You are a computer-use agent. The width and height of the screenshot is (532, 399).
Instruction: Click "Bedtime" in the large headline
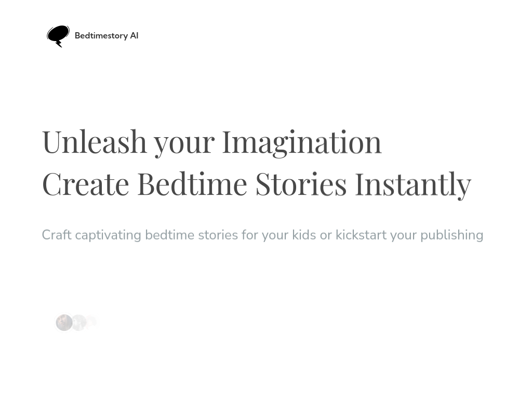[192, 183]
